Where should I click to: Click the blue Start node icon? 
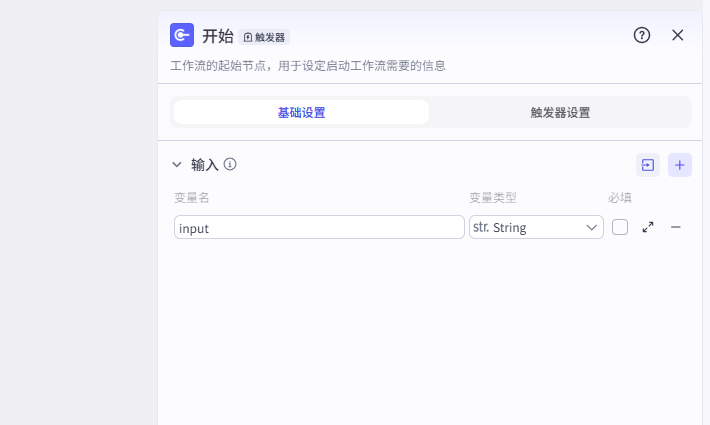click(182, 36)
